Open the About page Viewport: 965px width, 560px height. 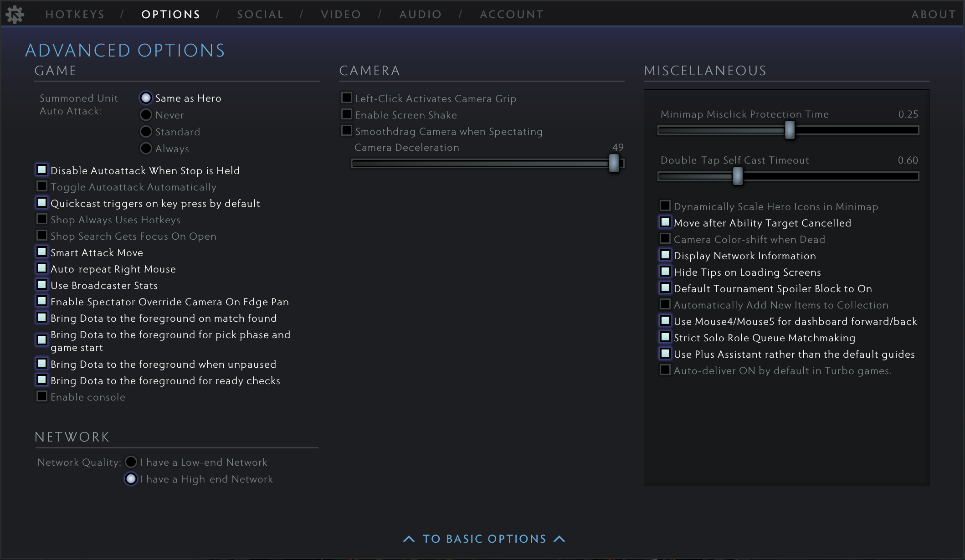934,15
